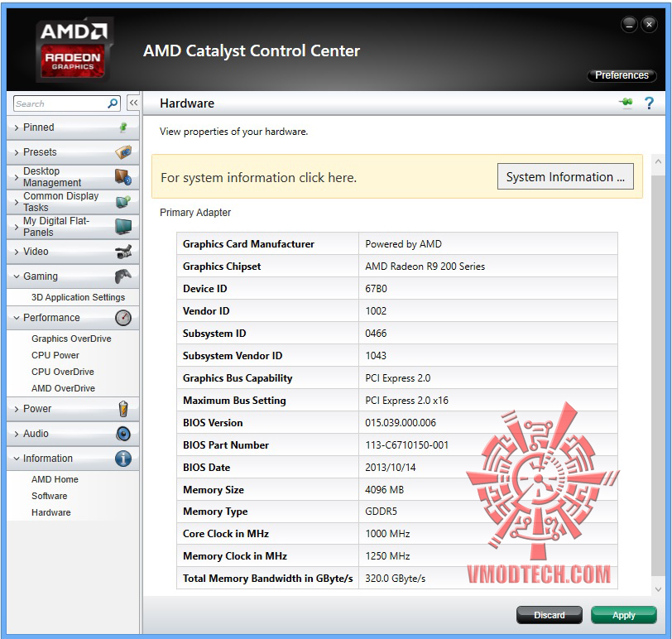Click the Memory Type value 'GDDR5'
Screen dimensions: 672x639
(x=381, y=512)
